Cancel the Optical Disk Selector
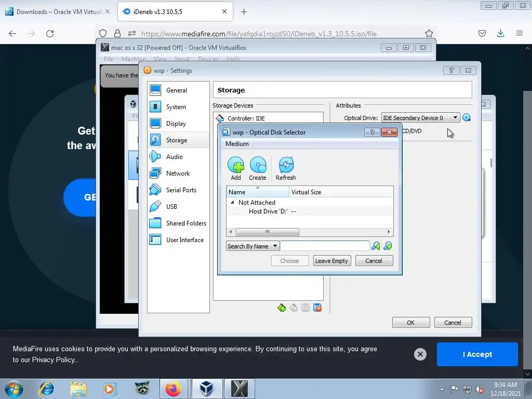Image resolution: width=532 pixels, height=399 pixels. 374,261
